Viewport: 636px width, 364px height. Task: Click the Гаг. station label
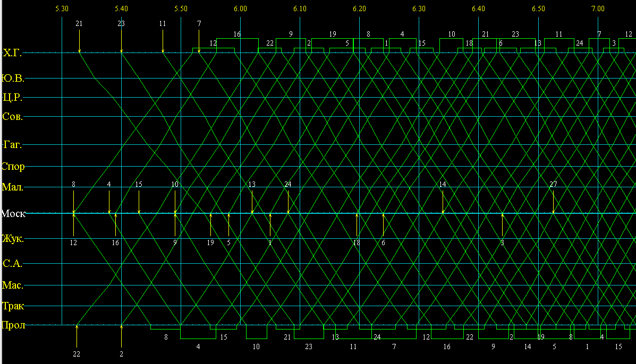click(12, 144)
